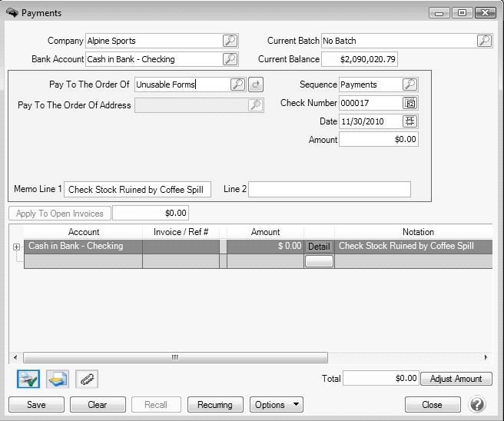Image resolution: width=504 pixels, height=421 pixels.
Task: Click the horizontal scrollbar under the grid
Action: click(x=175, y=357)
